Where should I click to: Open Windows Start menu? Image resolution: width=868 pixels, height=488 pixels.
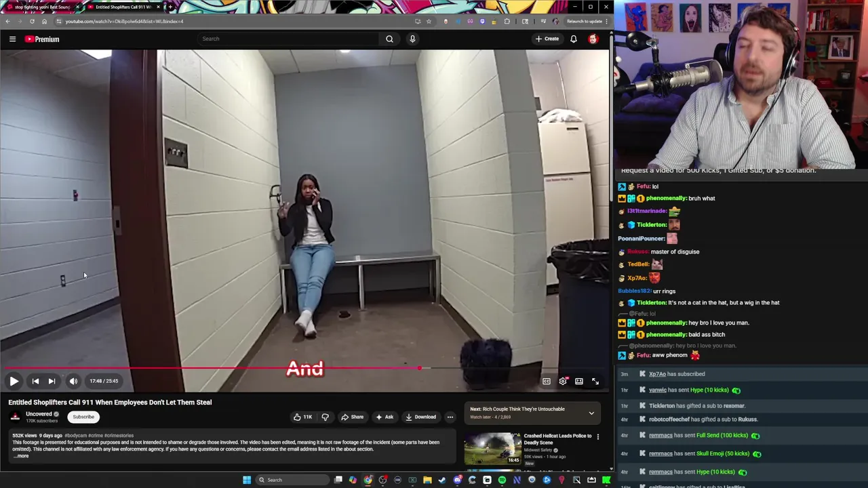[247, 480]
